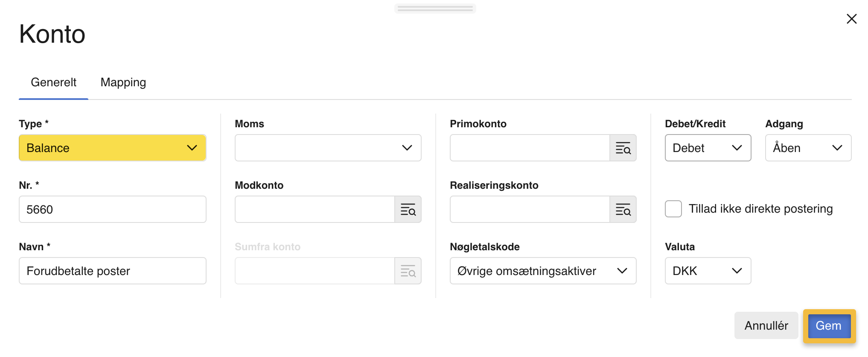Close the Konto dialog
Viewport: 868px width, 357px height.
[852, 19]
